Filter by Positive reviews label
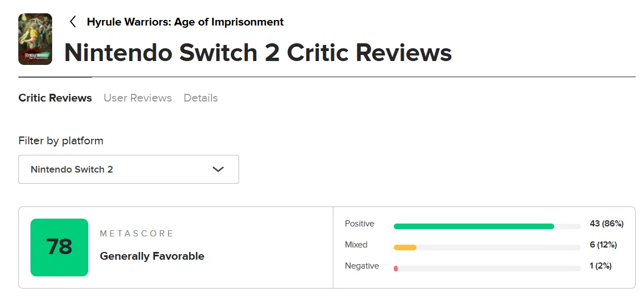644x298 pixels. click(x=359, y=224)
